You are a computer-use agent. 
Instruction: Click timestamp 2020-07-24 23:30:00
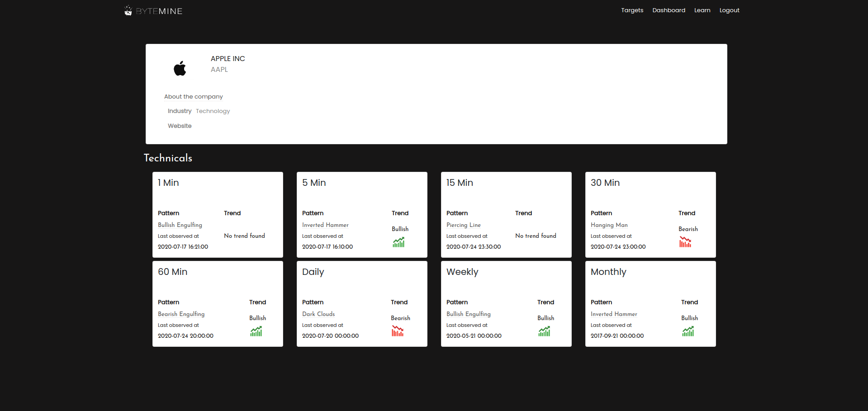pos(474,247)
